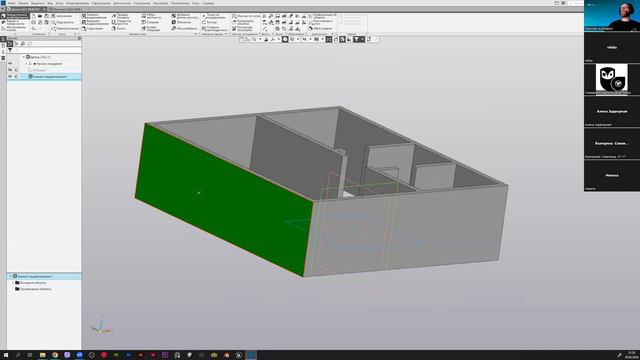Click the Алина Задворная participant tile

612,111
